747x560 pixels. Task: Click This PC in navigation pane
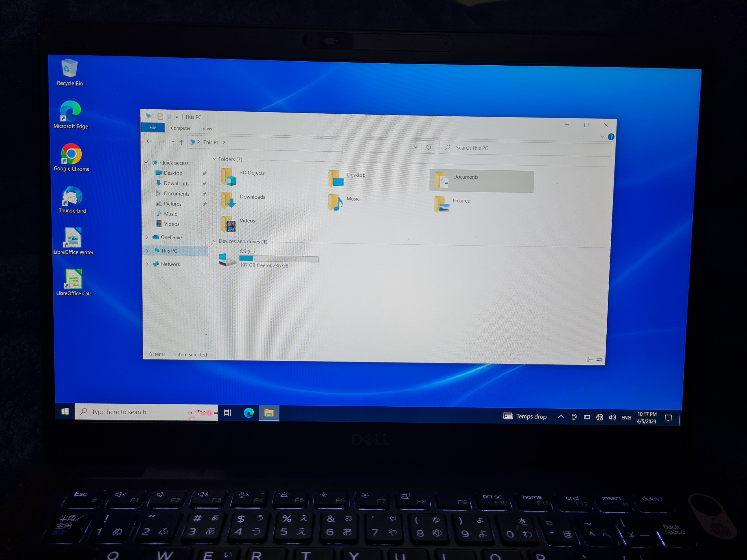pos(168,250)
